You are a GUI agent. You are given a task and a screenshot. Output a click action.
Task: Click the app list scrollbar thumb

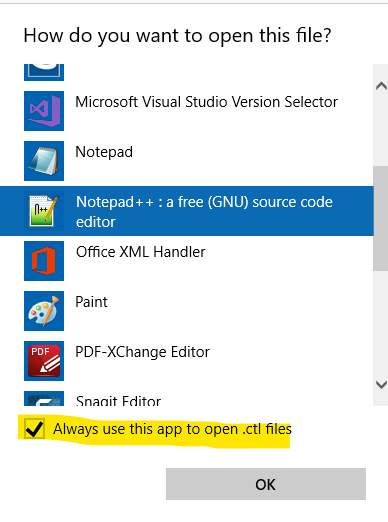tap(380, 218)
